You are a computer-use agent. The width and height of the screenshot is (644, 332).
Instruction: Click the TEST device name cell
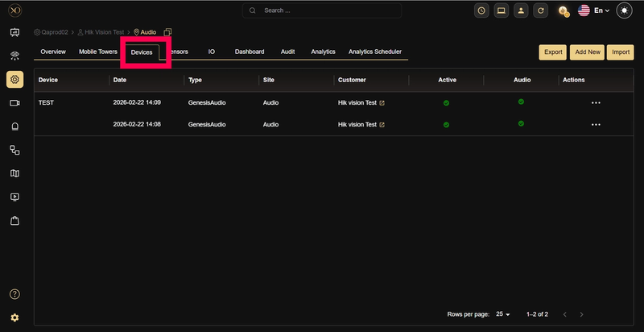[46, 102]
